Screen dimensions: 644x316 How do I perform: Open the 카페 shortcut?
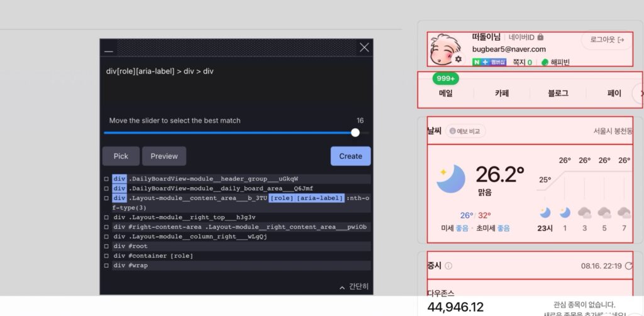(502, 94)
